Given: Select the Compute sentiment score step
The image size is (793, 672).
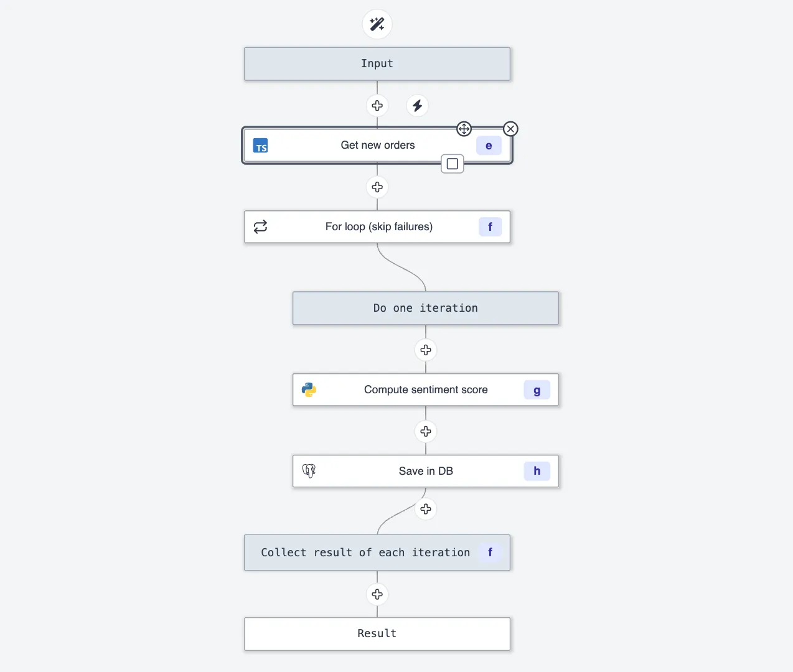Looking at the screenshot, I should click(426, 390).
